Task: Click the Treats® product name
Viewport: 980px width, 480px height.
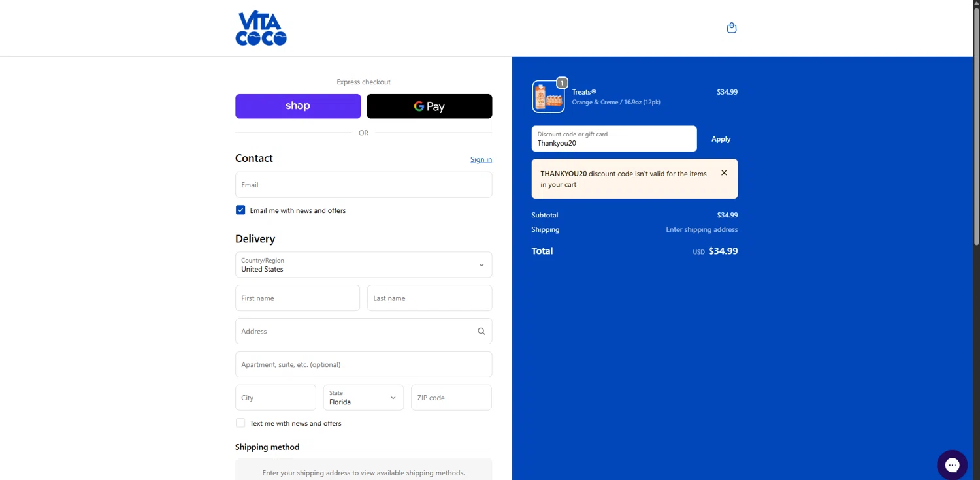Action: click(584, 92)
